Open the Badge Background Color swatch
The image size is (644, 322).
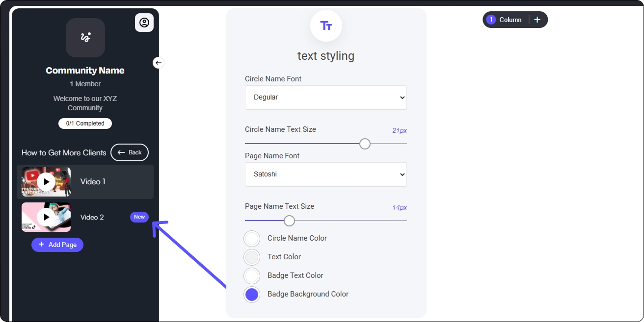(x=252, y=295)
